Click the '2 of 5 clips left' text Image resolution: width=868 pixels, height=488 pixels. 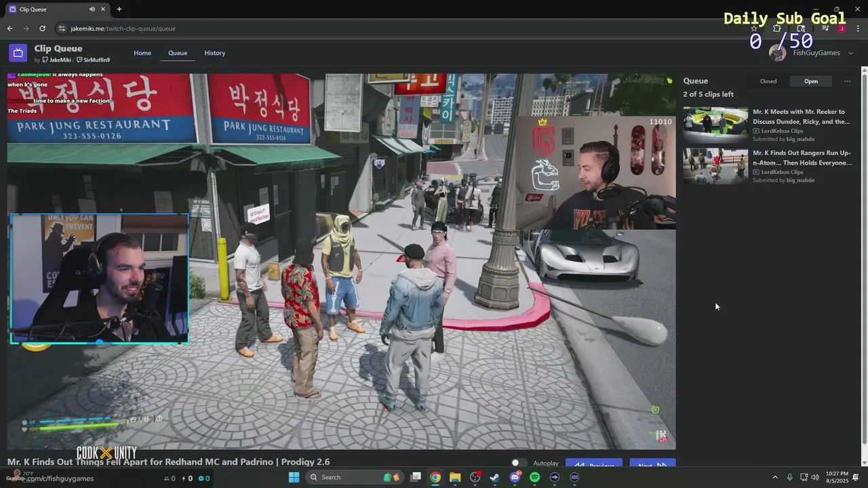pyautogui.click(x=709, y=94)
